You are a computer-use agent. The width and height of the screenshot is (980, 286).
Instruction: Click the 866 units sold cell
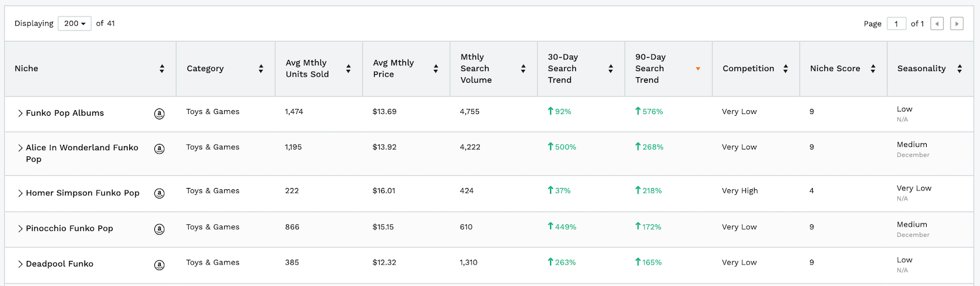(x=292, y=227)
